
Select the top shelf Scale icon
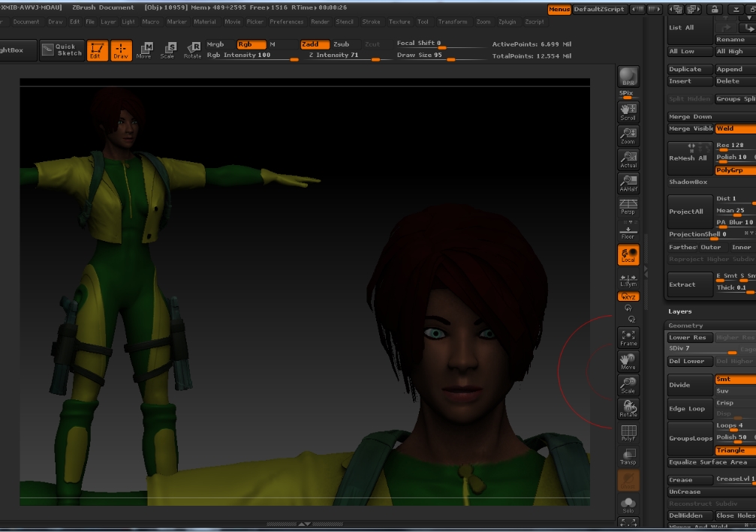(167, 50)
